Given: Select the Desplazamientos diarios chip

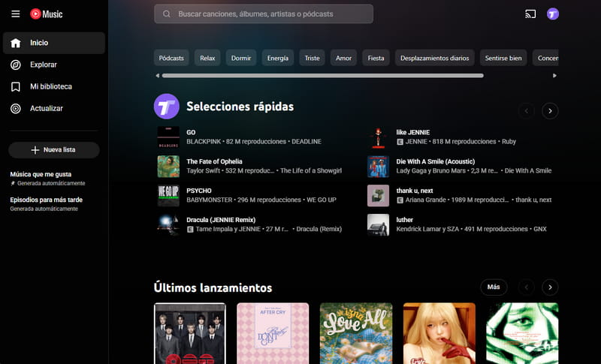Looking at the screenshot, I should coord(435,58).
